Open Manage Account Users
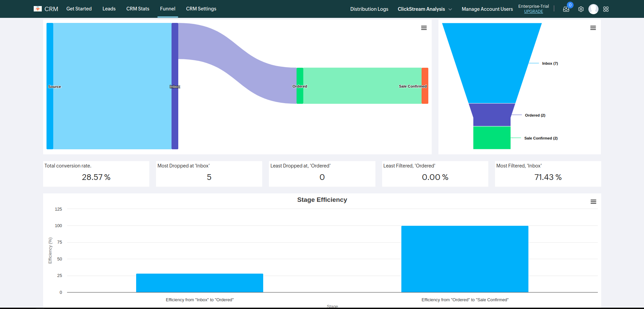 coord(487,9)
